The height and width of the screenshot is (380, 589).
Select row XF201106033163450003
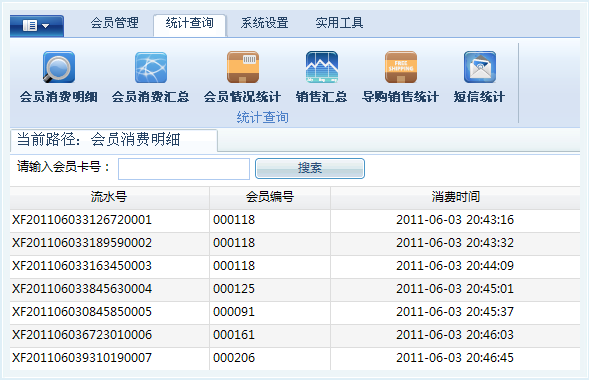(x=295, y=266)
